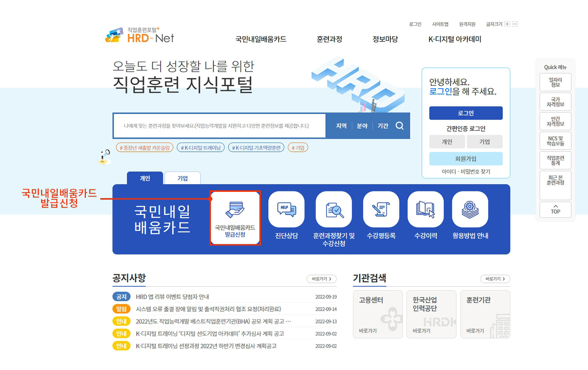Open Quick menu 민간 자격정보

tap(555, 121)
